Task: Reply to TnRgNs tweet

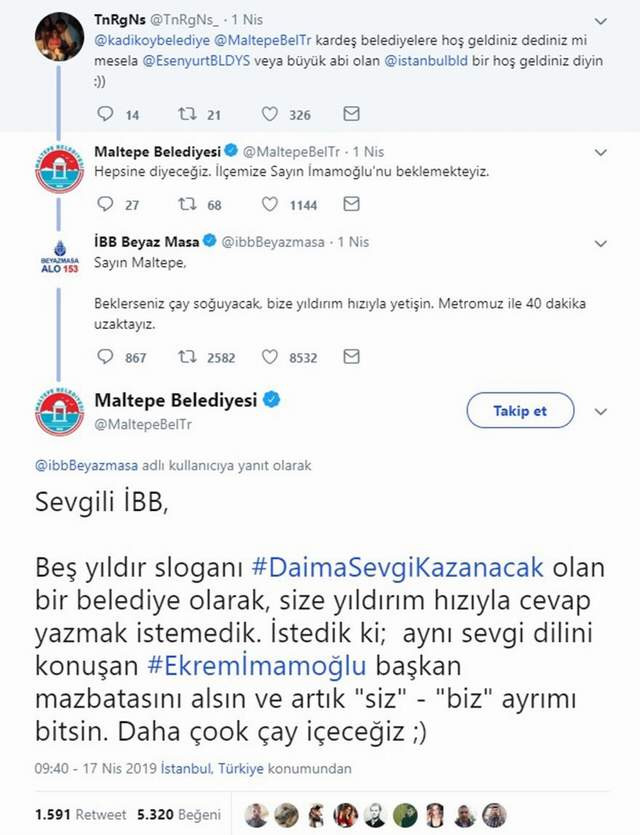Action: pyautogui.click(x=106, y=115)
